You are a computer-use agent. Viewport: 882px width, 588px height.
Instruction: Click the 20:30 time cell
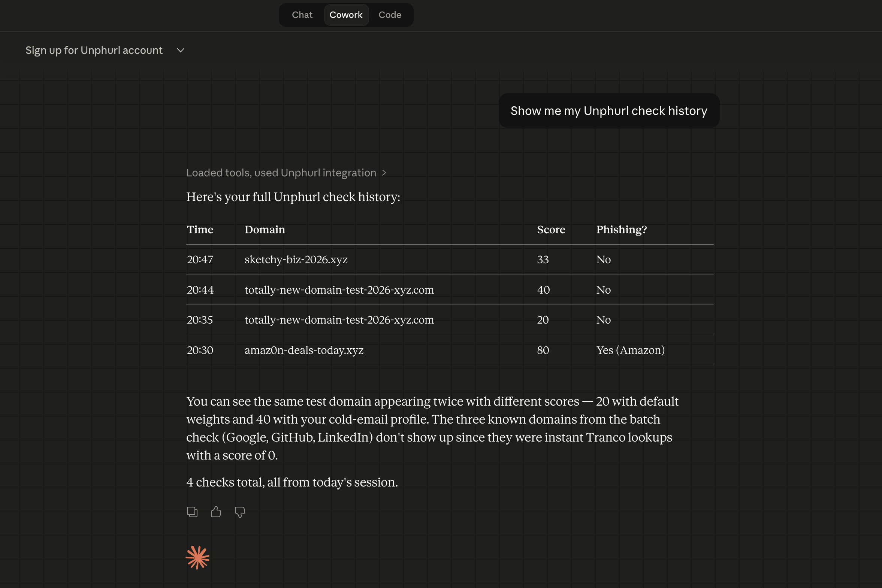point(200,350)
